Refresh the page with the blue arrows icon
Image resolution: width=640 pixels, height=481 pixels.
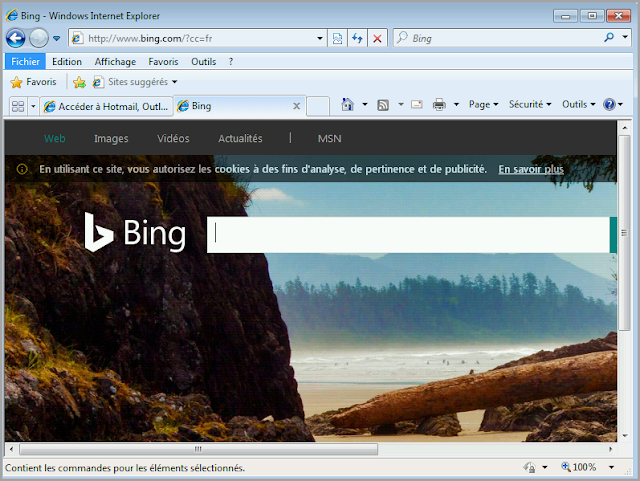pyautogui.click(x=358, y=38)
